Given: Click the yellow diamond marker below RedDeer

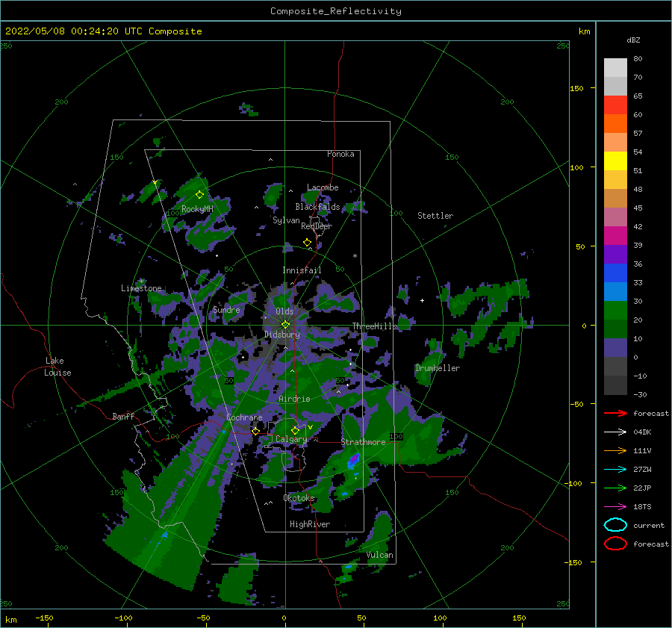Looking at the screenshot, I should tap(308, 243).
